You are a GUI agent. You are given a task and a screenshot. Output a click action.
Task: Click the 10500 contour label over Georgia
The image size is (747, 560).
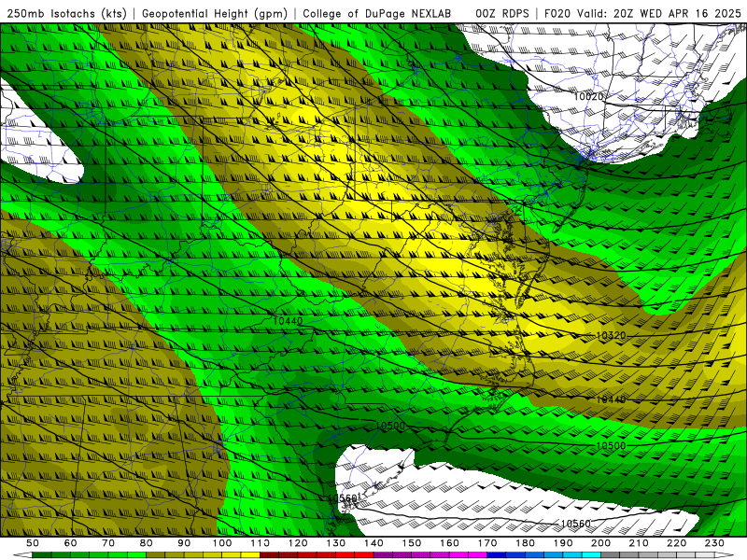click(x=390, y=426)
